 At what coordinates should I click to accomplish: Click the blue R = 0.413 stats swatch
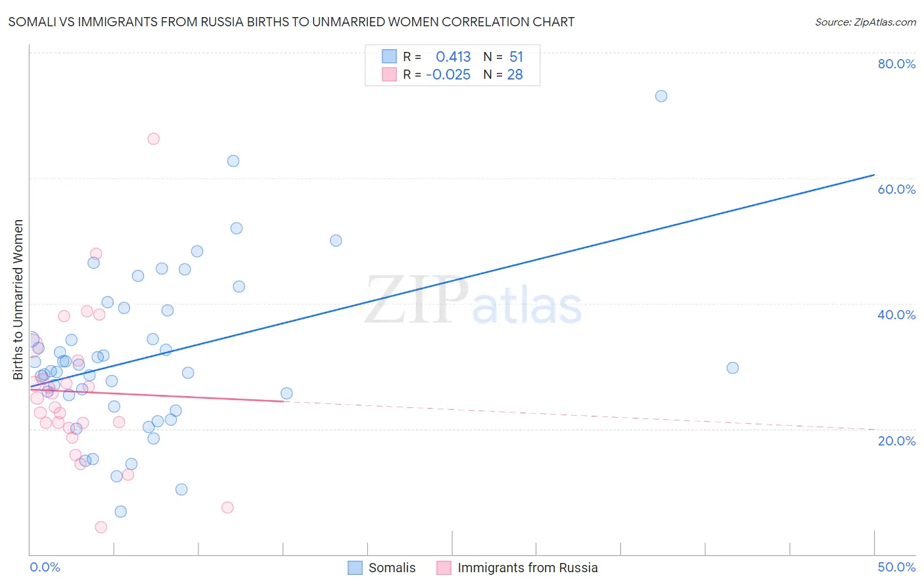(x=389, y=56)
